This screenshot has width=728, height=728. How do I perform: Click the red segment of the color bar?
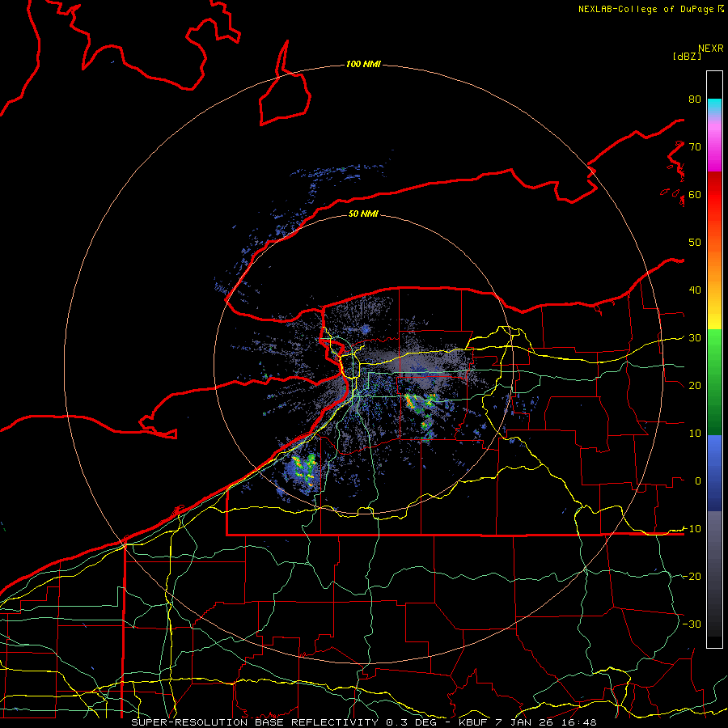(x=714, y=195)
